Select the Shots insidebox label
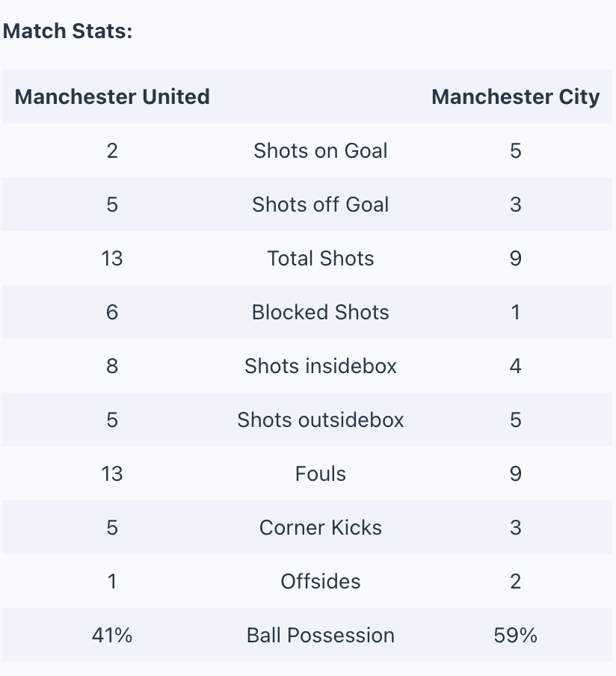 click(320, 366)
